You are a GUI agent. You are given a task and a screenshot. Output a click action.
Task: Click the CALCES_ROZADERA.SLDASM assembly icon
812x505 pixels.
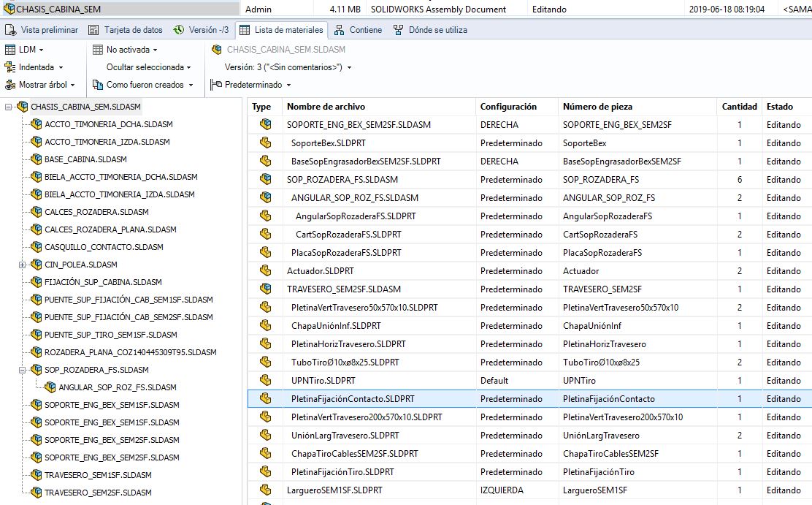pos(37,212)
